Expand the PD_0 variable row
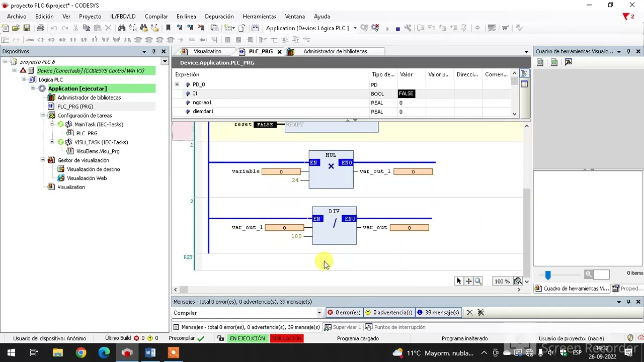This screenshot has width=644, height=362. point(177,84)
